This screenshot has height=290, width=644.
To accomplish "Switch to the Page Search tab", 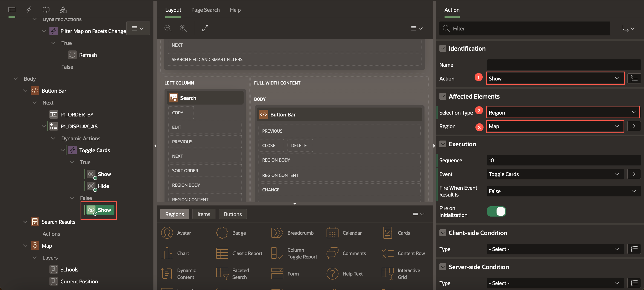I will [205, 10].
